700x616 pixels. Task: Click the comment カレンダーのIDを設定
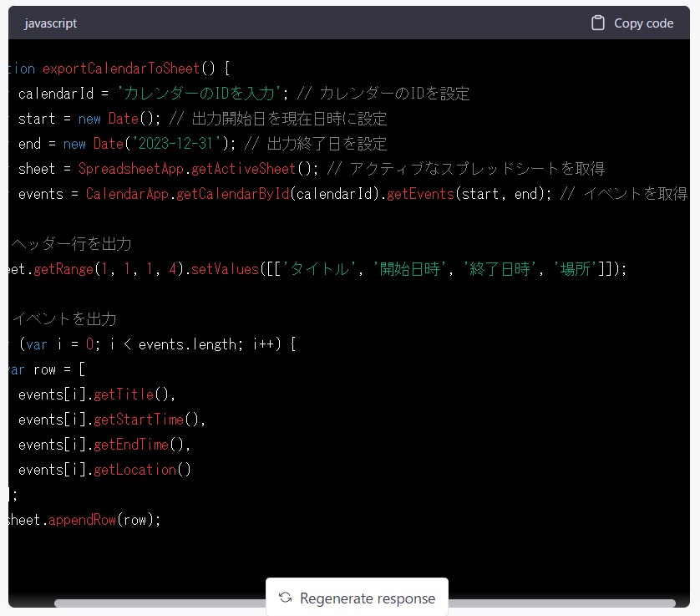[383, 94]
